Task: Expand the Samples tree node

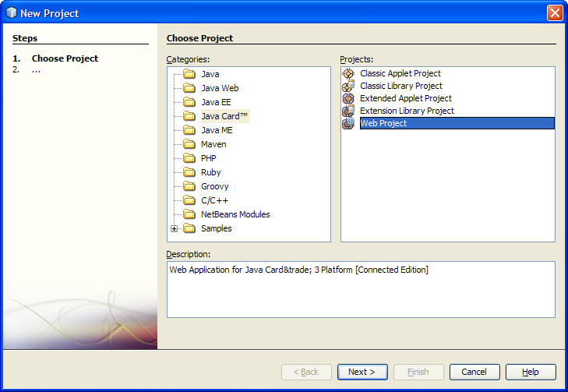Action: [175, 228]
